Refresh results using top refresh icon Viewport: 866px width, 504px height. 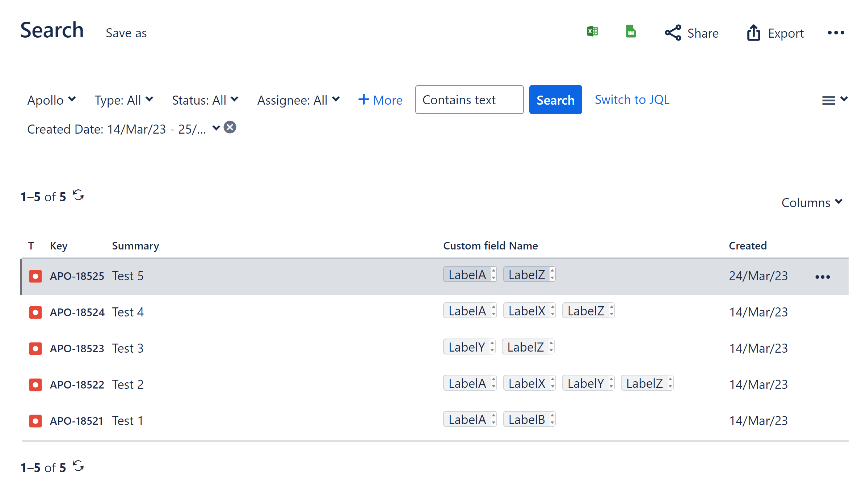[78, 195]
